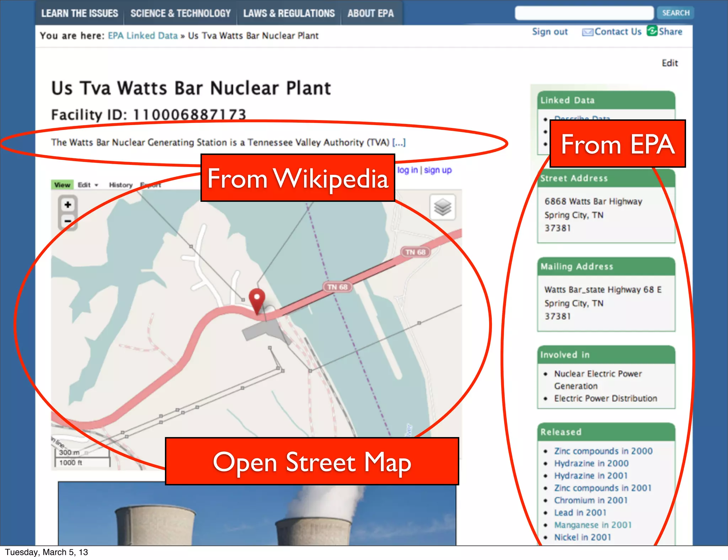
Task: Open Learn the Issues menu
Action: coord(80,14)
